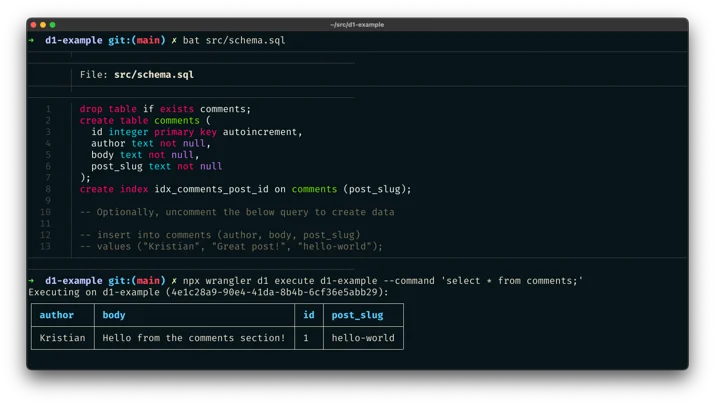This screenshot has width=715, height=405.
Task: Click 'create index idx_comments_post_id' line
Action: coord(245,189)
